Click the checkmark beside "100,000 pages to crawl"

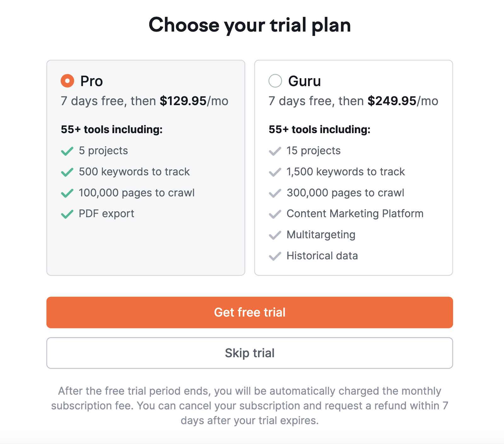coord(66,194)
